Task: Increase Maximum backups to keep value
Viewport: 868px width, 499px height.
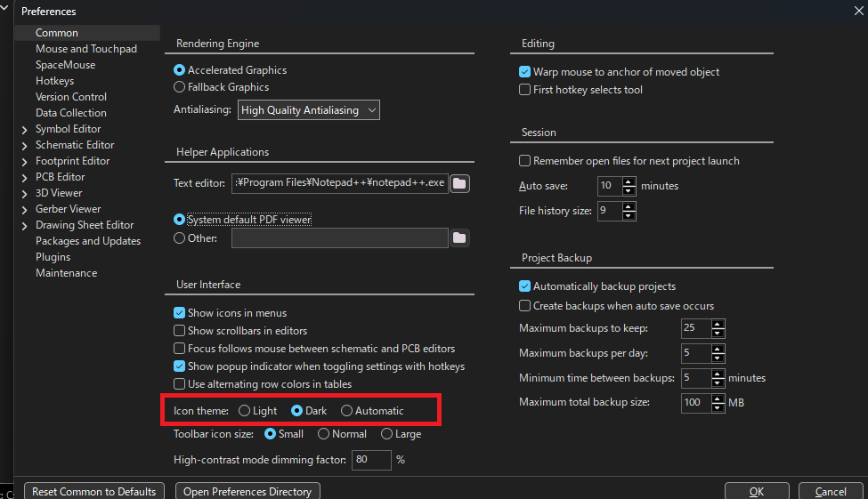Action: click(718, 324)
